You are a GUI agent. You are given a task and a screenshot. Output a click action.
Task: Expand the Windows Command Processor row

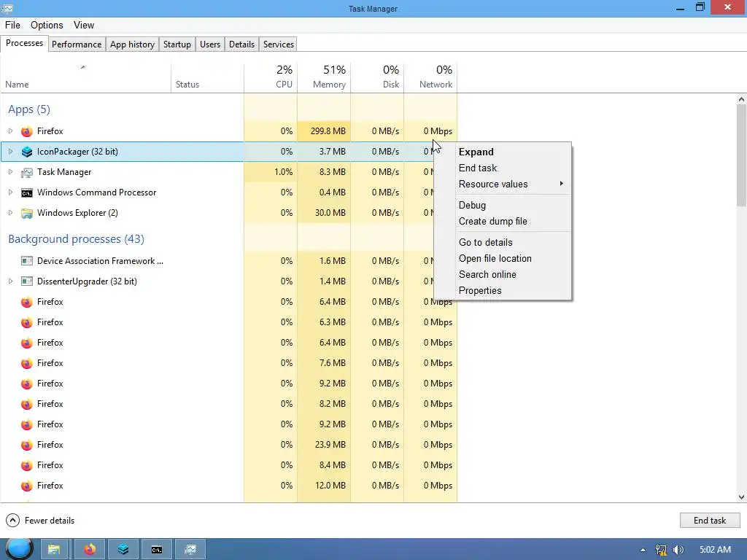click(10, 192)
